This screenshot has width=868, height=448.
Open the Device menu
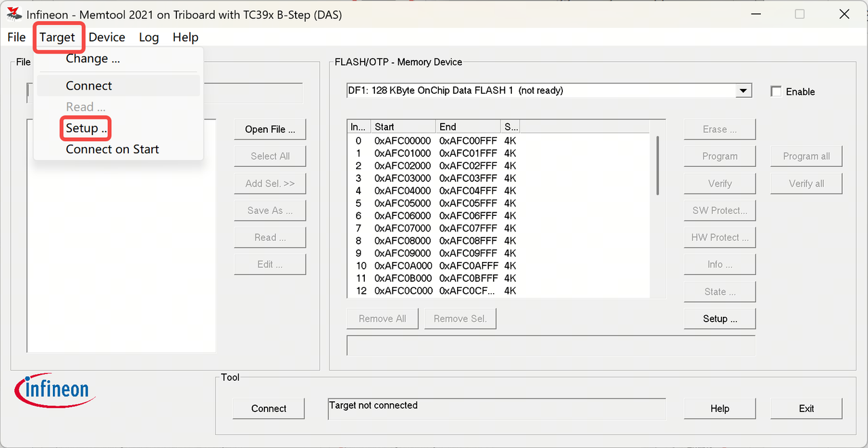(x=107, y=37)
